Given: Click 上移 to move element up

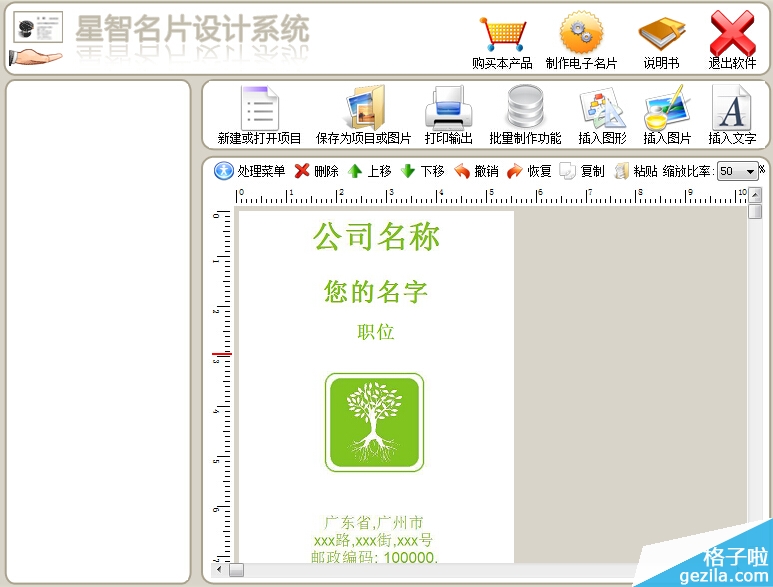Looking at the screenshot, I should (369, 171).
